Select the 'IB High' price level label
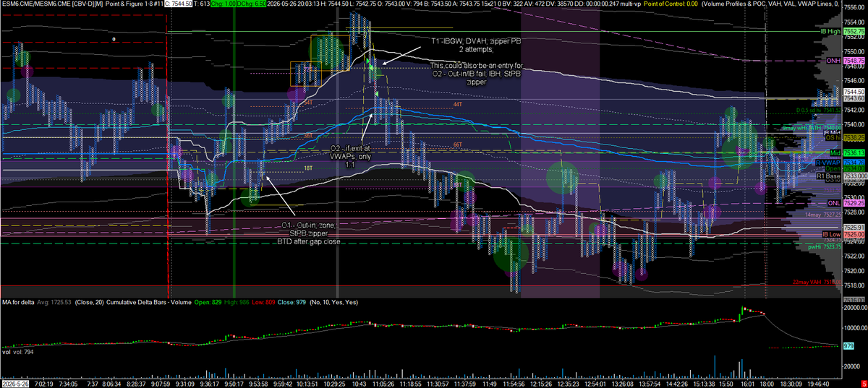This screenshot has height=388, width=868. coord(830,32)
